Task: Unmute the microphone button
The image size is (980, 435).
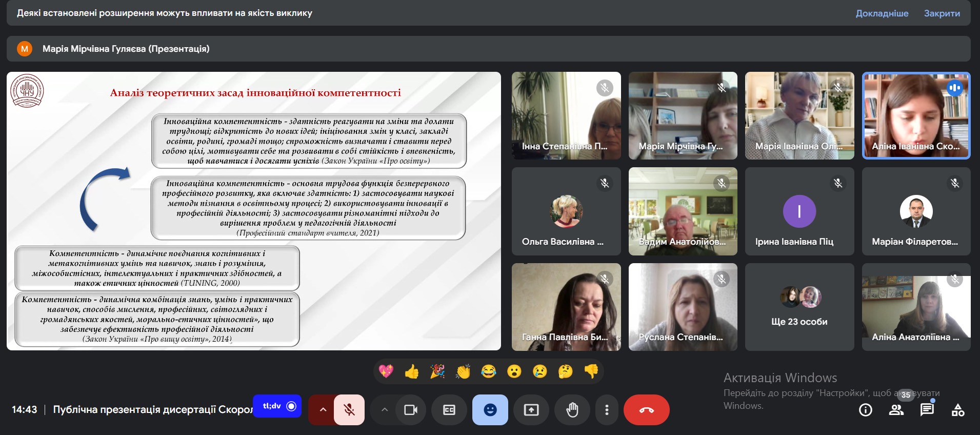Action: coord(349,410)
